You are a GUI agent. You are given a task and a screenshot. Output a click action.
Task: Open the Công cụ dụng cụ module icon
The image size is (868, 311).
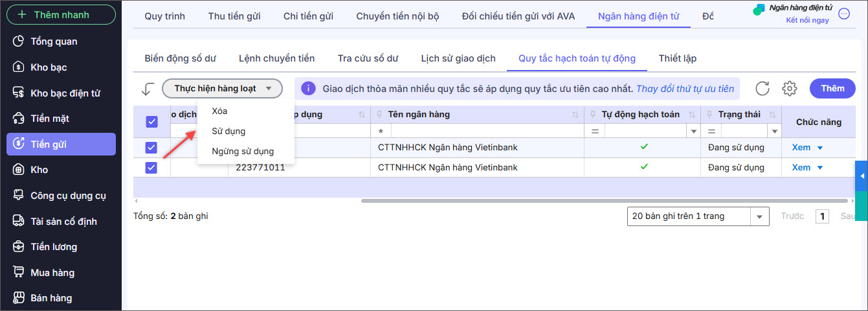click(x=19, y=196)
